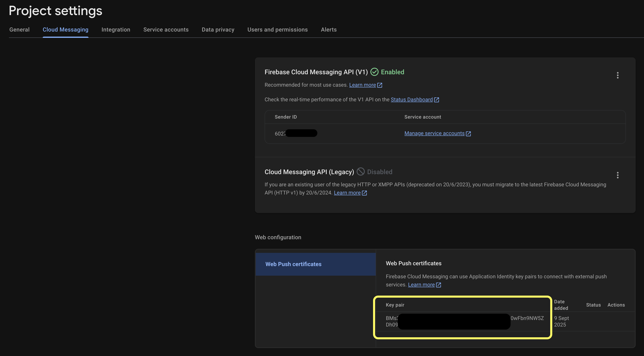Click the Disabled status icon for Legacy API
The height and width of the screenshot is (356, 644).
pos(360,171)
